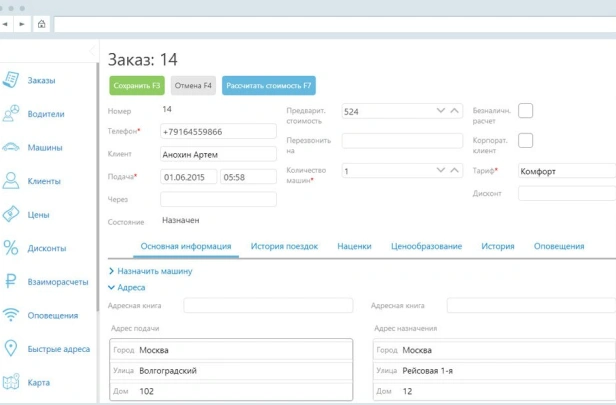Open the Клиенты person icon
The height and width of the screenshot is (405, 616).
tap(12, 181)
